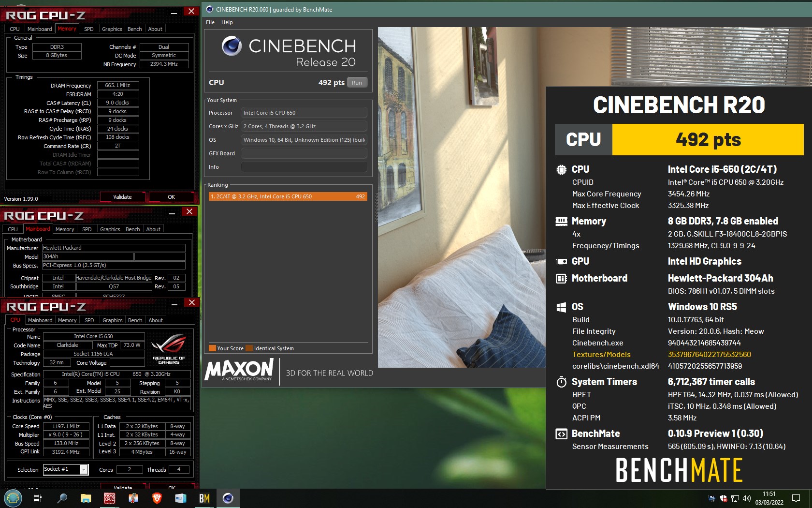Image resolution: width=812 pixels, height=508 pixels.
Task: Click the rendered room image in Cinebench
Action: pyautogui.click(x=462, y=197)
